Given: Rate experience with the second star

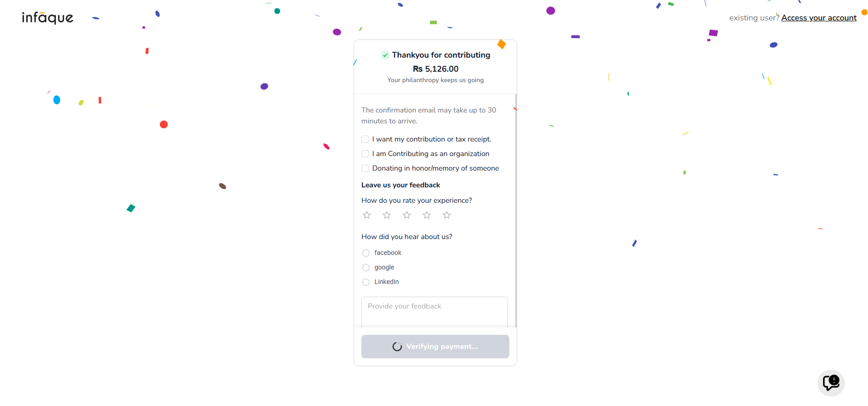Looking at the screenshot, I should tap(387, 215).
